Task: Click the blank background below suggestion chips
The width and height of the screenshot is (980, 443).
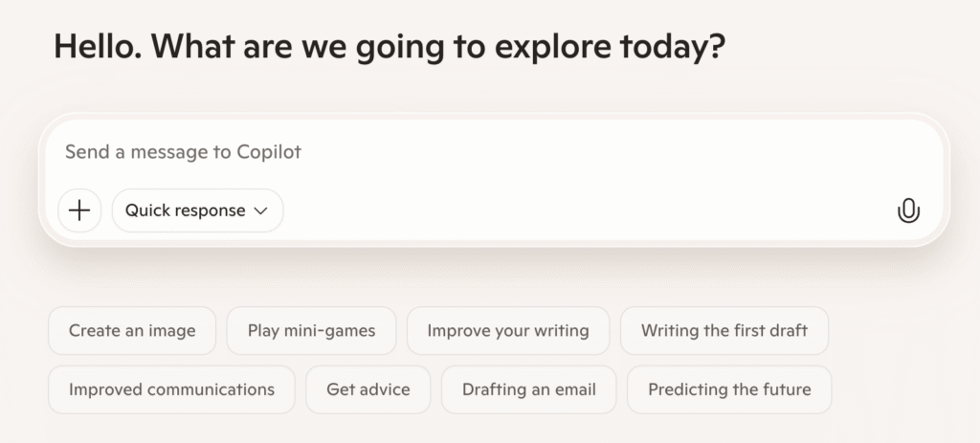Action: click(x=479, y=429)
